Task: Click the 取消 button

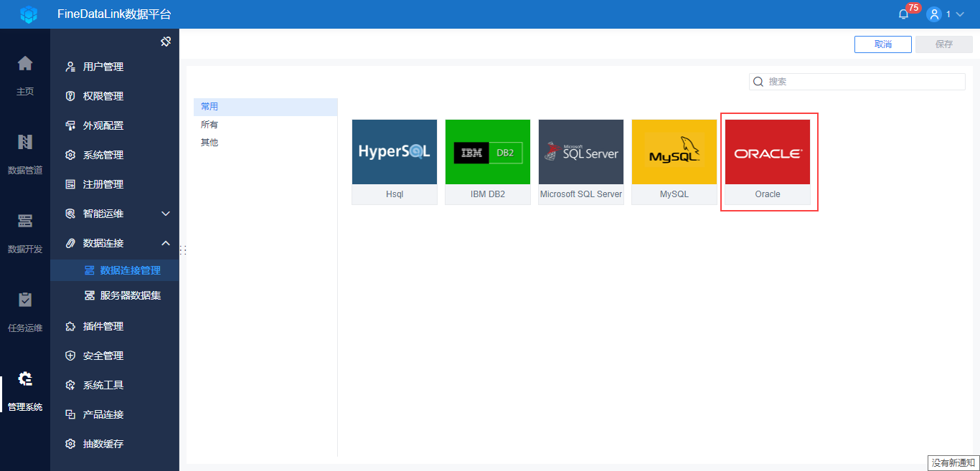Action: click(883, 44)
